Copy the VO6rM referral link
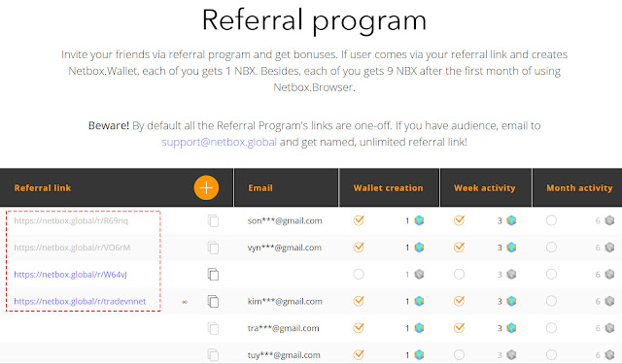Viewport: 622px width, 364px height. [213, 248]
